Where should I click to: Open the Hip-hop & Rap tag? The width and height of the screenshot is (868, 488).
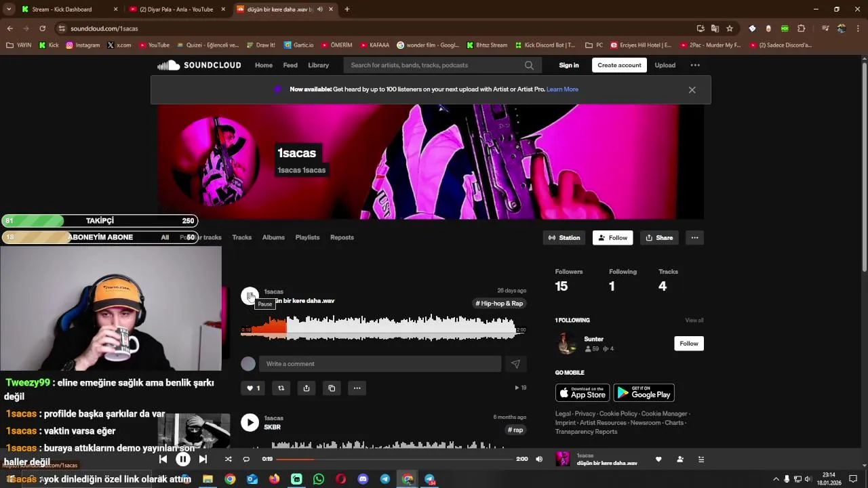(499, 304)
